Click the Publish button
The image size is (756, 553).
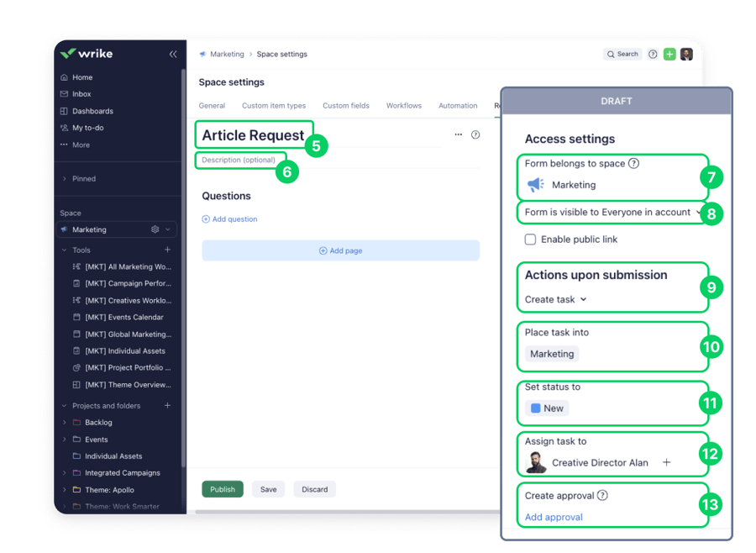[223, 489]
